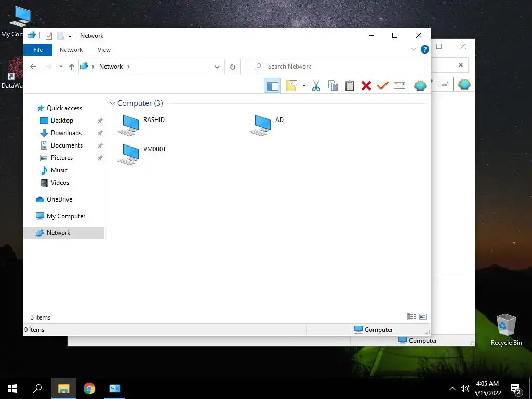Click Network in the address bar breadcrumb
Image resolution: width=532 pixels, height=399 pixels.
pyautogui.click(x=111, y=66)
